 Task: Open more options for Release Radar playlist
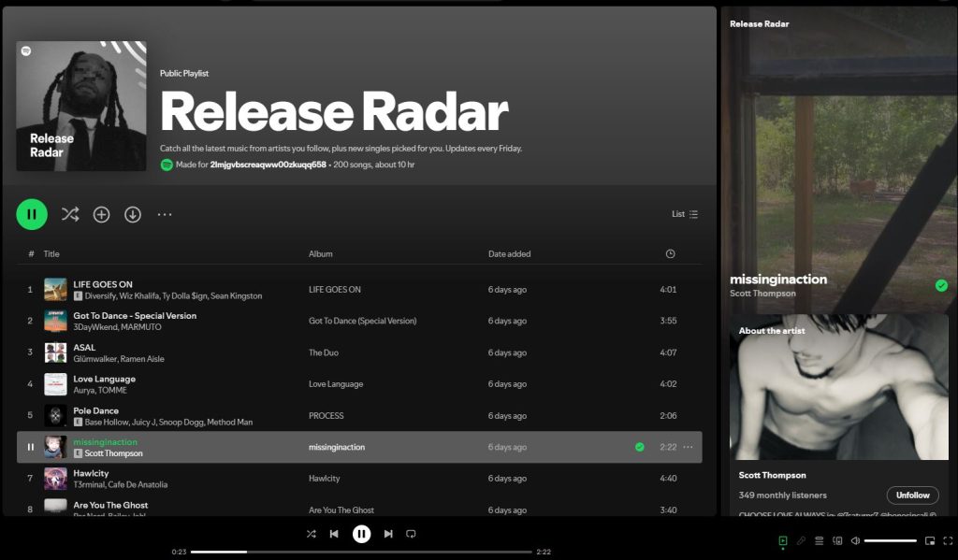point(165,214)
